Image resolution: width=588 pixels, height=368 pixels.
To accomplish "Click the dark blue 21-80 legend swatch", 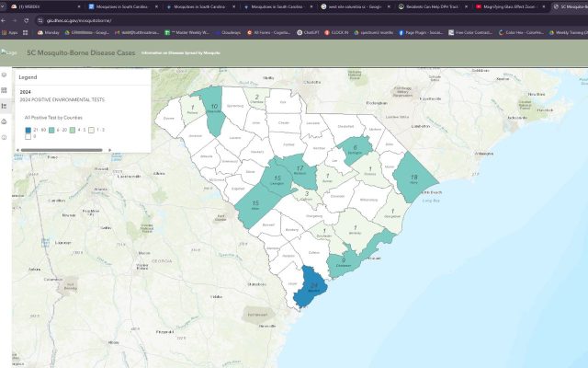I will (x=28, y=130).
